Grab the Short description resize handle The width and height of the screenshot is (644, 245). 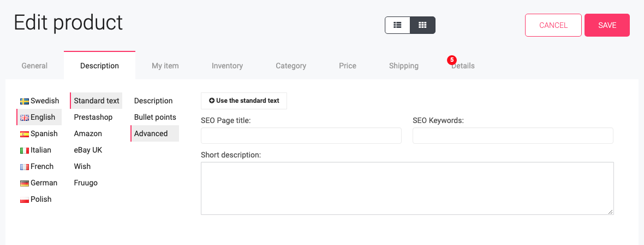611,212
